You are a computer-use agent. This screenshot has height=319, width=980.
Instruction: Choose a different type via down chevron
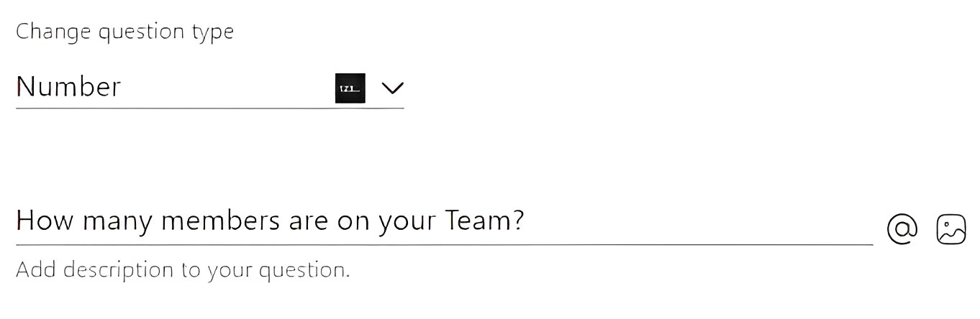[393, 88]
